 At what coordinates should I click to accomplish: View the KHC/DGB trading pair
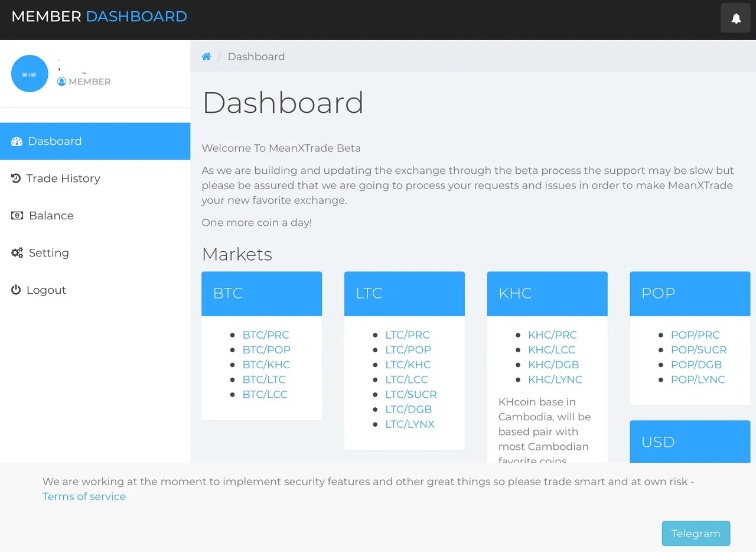(553, 365)
